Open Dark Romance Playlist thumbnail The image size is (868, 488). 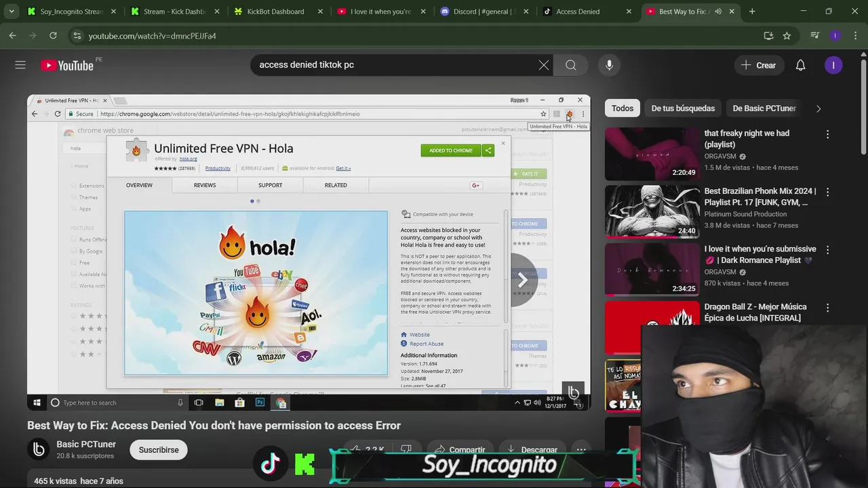pyautogui.click(x=652, y=269)
